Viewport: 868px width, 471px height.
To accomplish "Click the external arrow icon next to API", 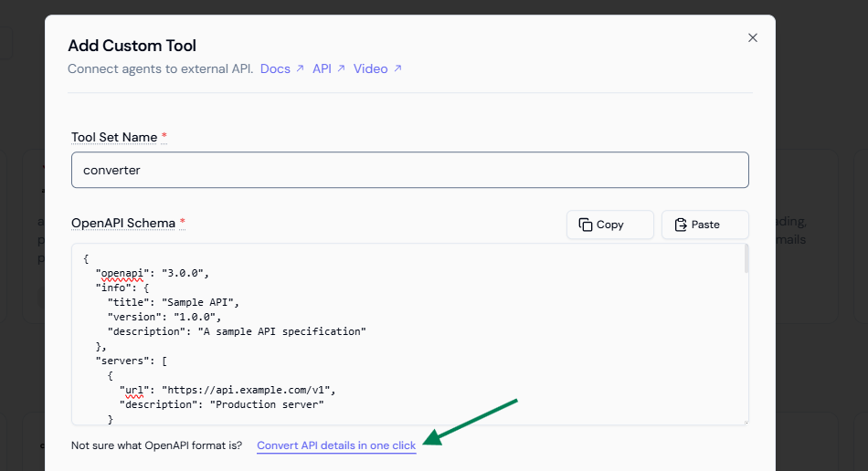I will [341, 68].
